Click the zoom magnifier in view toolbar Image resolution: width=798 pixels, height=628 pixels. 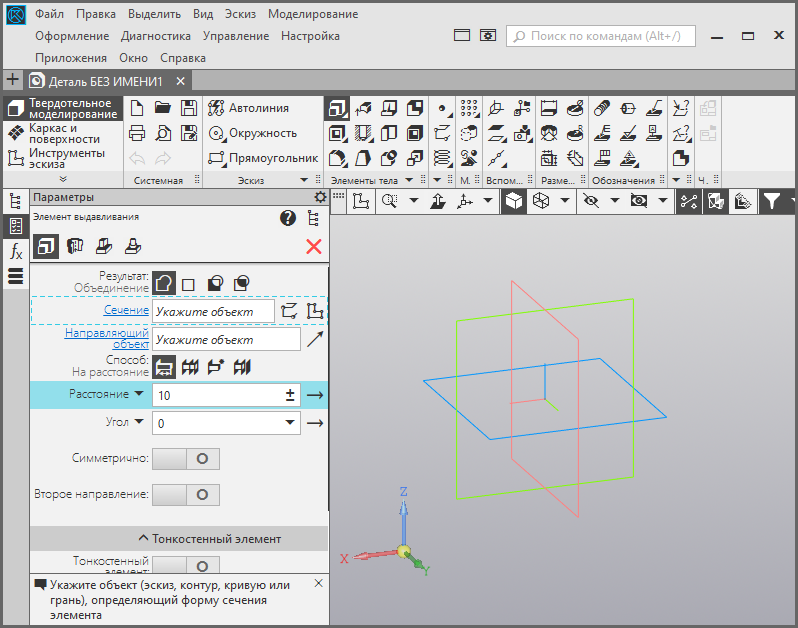(389, 202)
